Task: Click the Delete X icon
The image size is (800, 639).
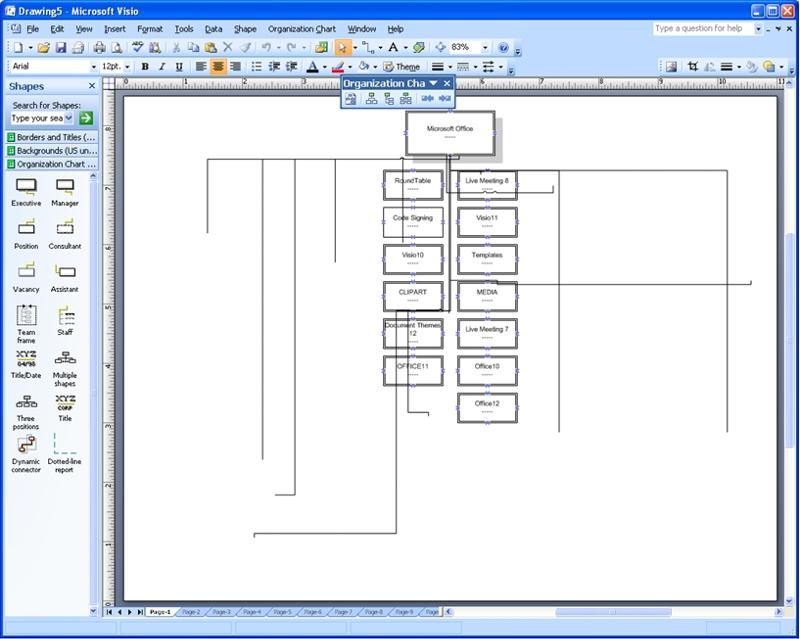Action: pyautogui.click(x=228, y=47)
